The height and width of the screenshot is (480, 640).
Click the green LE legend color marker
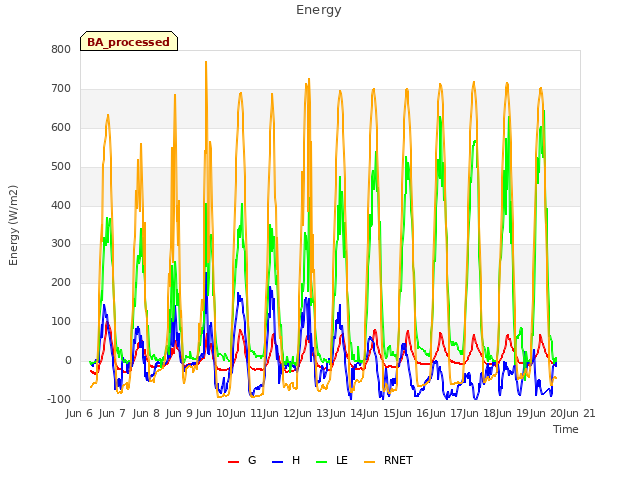coord(322,461)
